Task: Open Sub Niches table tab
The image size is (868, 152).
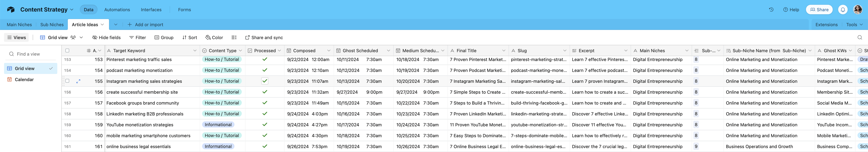Action: click(x=52, y=25)
